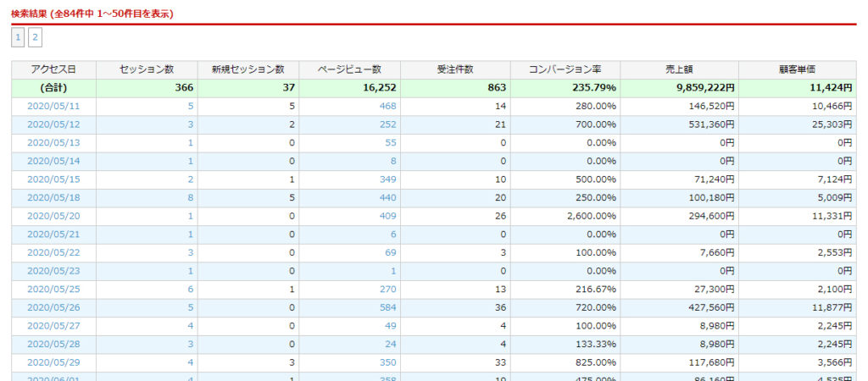Screen dimensions: 868x381
Task: Open the 2020/05/11 access date link
Action: click(x=53, y=106)
